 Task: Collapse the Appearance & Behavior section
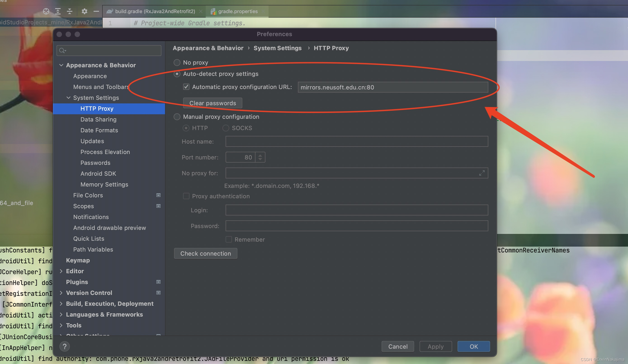pyautogui.click(x=61, y=65)
